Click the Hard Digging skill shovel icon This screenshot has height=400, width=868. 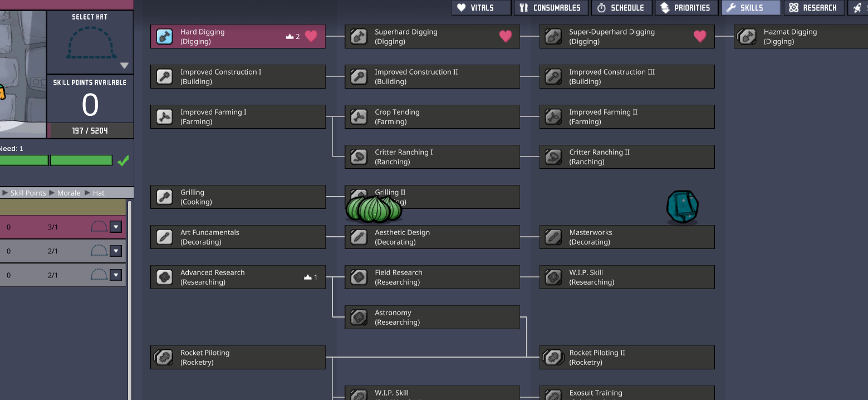tap(164, 37)
